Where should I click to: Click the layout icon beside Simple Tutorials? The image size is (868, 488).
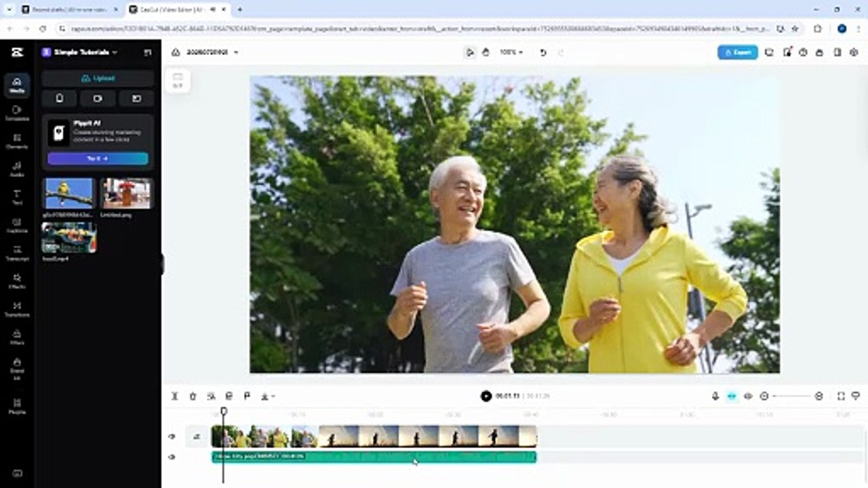pyautogui.click(x=147, y=52)
